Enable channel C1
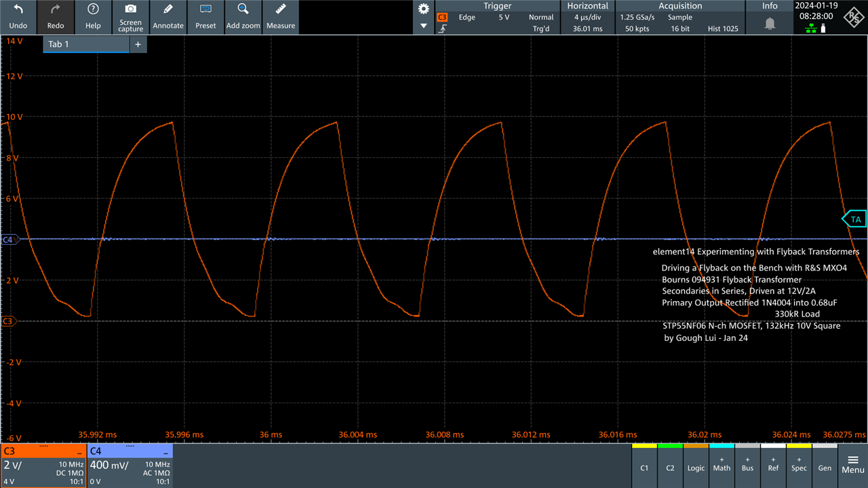868x488 pixels. [x=644, y=466]
